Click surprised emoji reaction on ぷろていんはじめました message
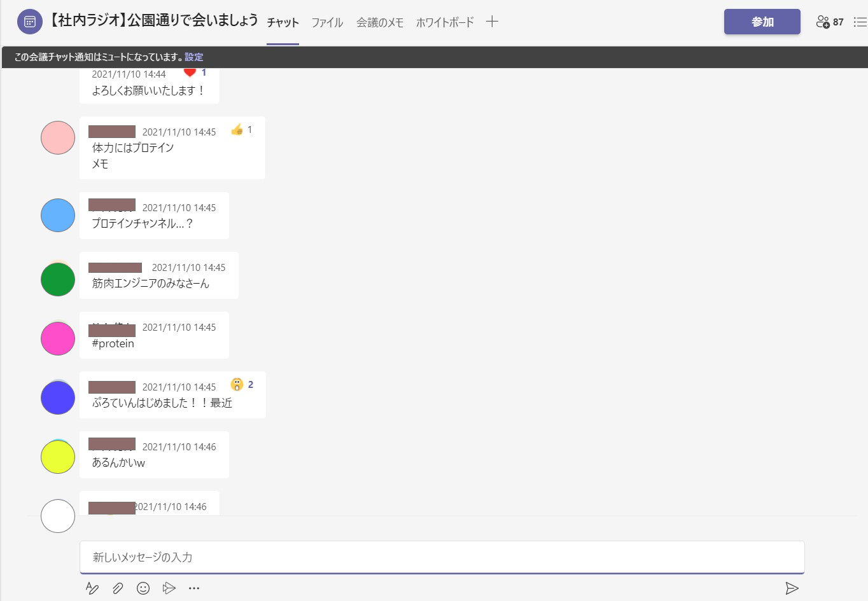This screenshot has height=601, width=868. pyautogui.click(x=237, y=384)
